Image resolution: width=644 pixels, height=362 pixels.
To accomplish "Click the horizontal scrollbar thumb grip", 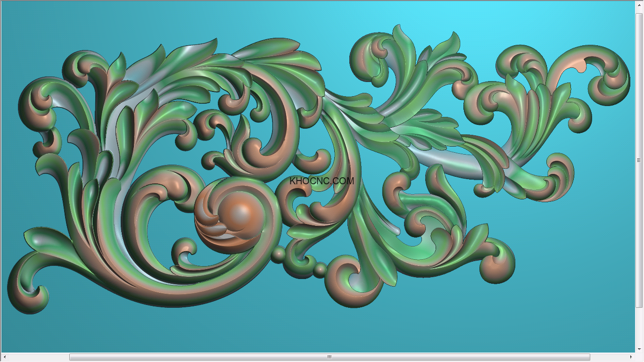I will [x=330, y=357].
